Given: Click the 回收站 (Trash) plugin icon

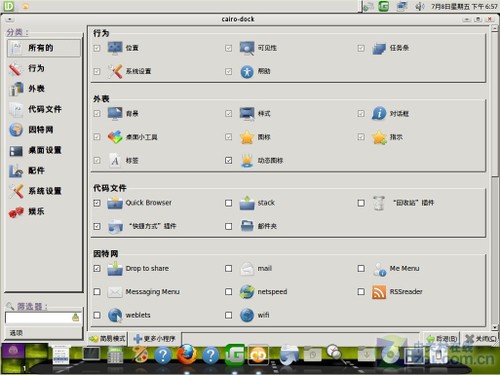Looking at the screenshot, I should click(x=379, y=203).
